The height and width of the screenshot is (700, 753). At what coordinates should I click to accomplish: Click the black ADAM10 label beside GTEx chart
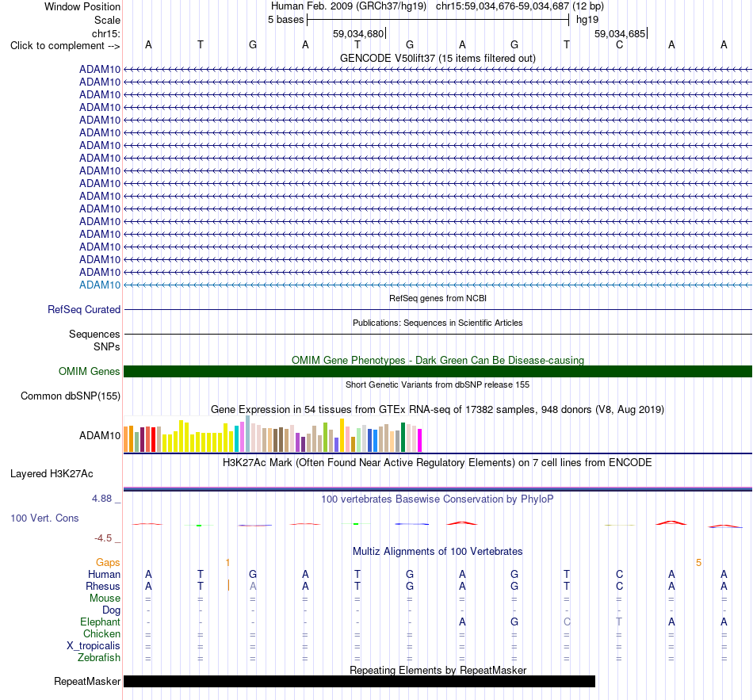[100, 435]
